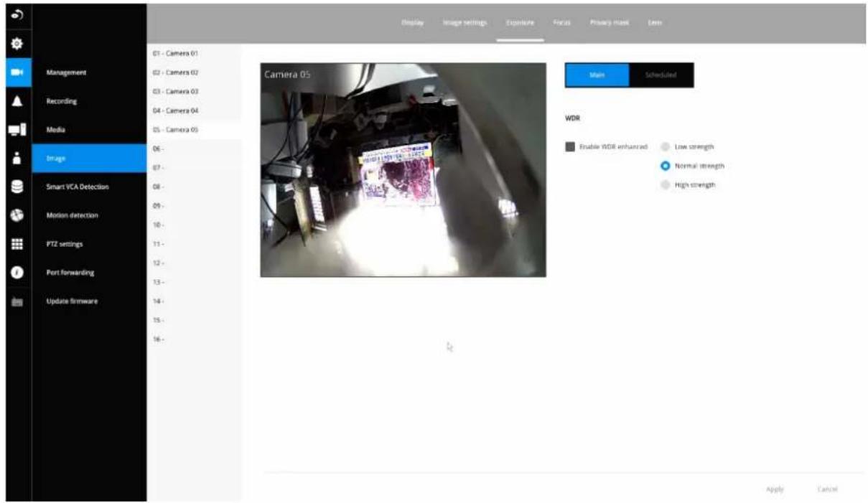Open the user person icon in sidebar
This screenshot has width=868, height=503.
18,158
